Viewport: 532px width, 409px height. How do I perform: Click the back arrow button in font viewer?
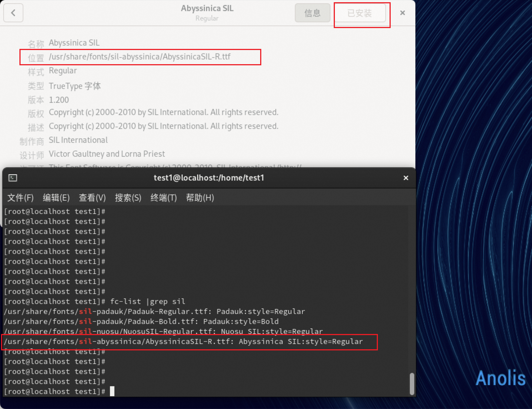pos(13,13)
